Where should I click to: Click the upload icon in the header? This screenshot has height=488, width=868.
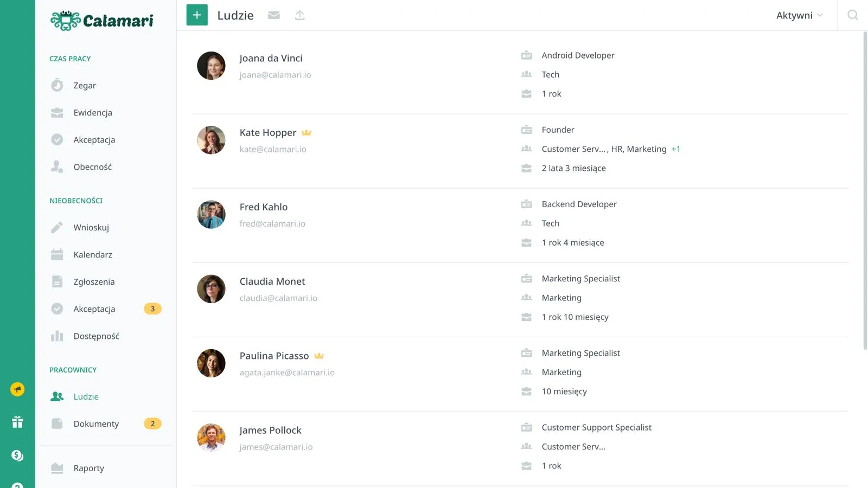tap(299, 15)
